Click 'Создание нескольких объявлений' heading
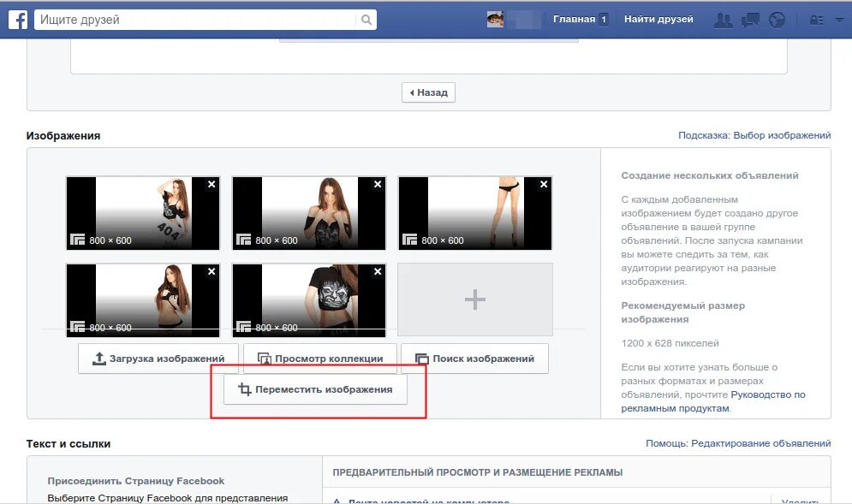Image resolution: width=852 pixels, height=504 pixels. pyautogui.click(x=710, y=175)
